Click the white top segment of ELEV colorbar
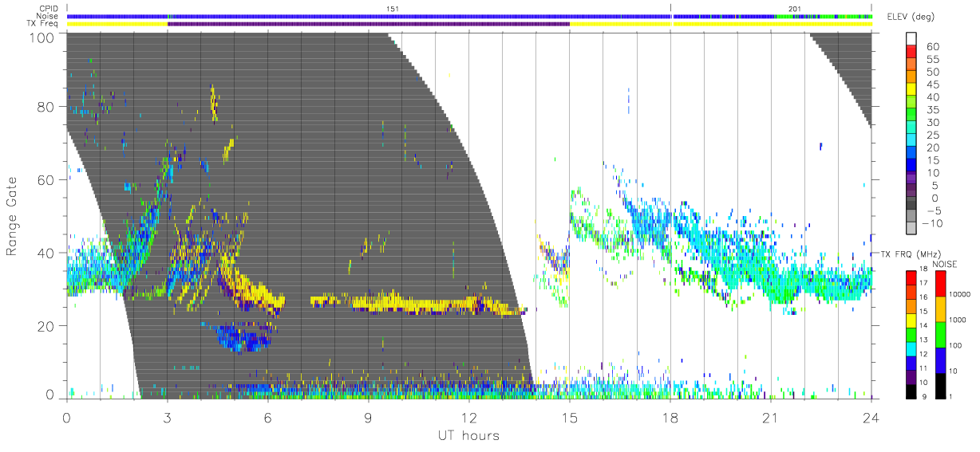Image resolution: width=980 pixels, height=452 pixels. coord(912,38)
